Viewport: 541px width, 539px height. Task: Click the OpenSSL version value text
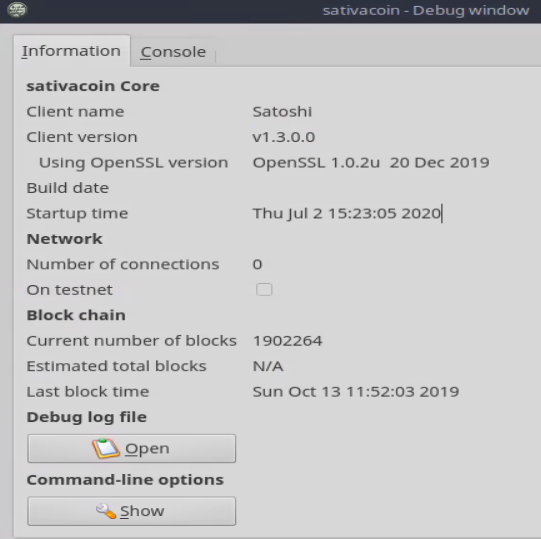point(371,163)
